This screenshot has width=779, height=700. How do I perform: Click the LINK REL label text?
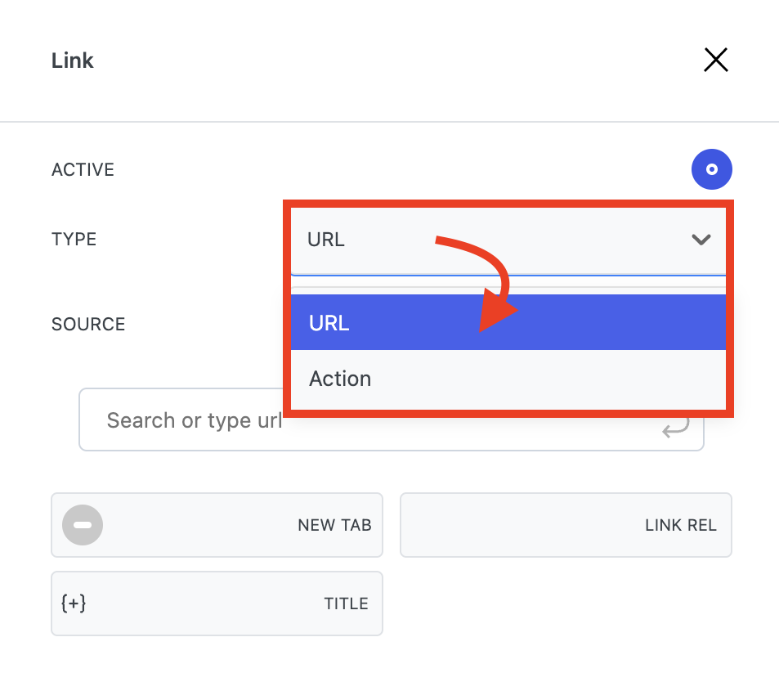pyautogui.click(x=680, y=525)
